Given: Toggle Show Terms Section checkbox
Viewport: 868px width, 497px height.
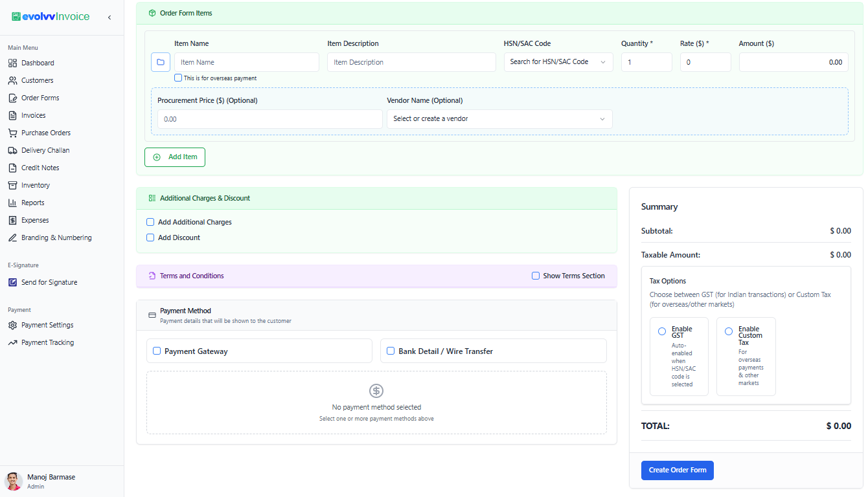Looking at the screenshot, I should [536, 276].
